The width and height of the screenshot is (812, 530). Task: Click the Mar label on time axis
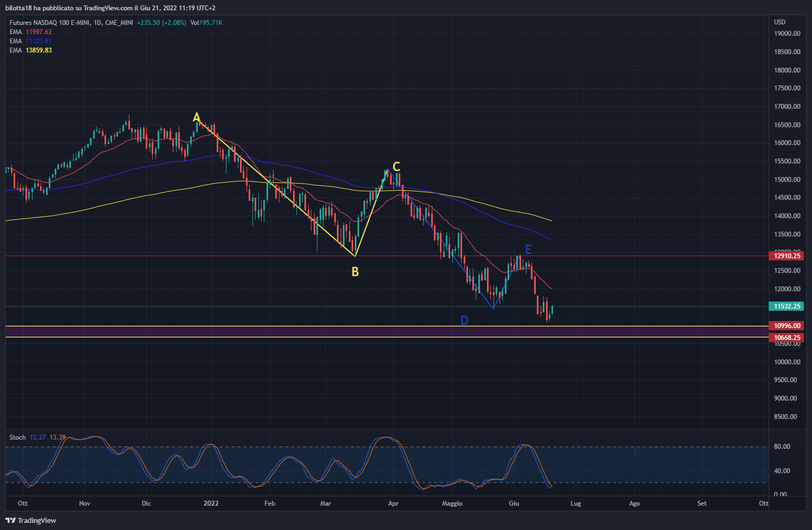click(326, 503)
